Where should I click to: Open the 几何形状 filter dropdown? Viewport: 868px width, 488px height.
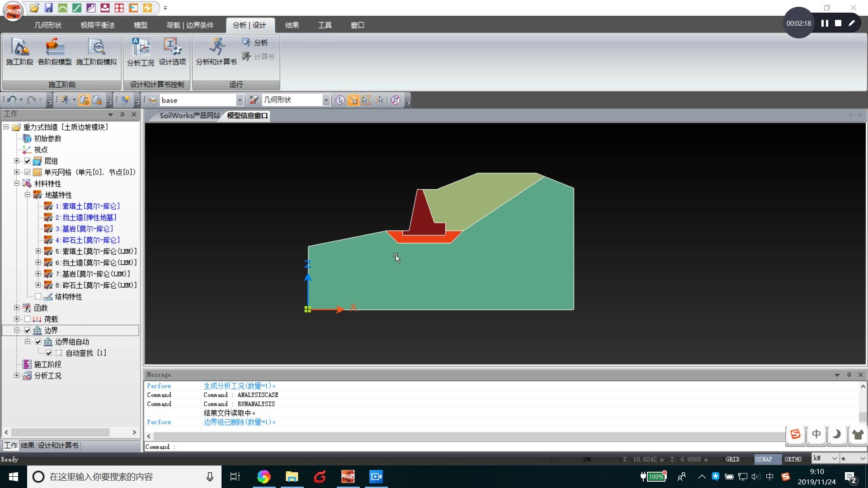[x=325, y=100]
